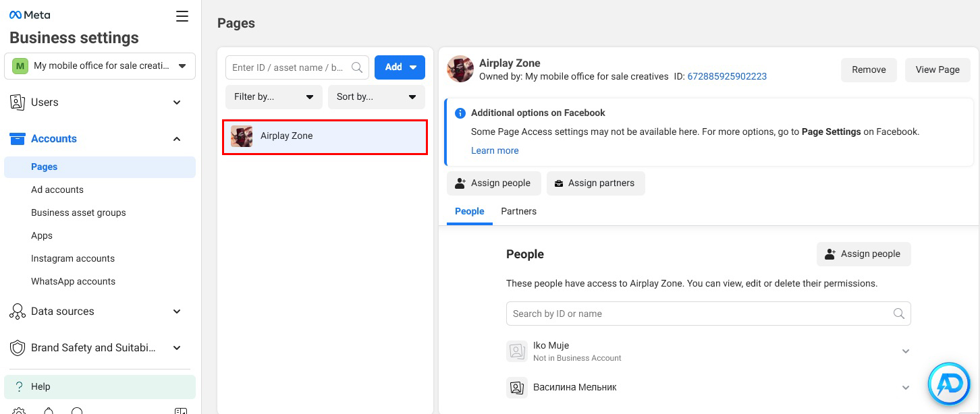Image resolution: width=980 pixels, height=414 pixels.
Task: Click Iko Muje avatar icon
Action: [x=517, y=351]
